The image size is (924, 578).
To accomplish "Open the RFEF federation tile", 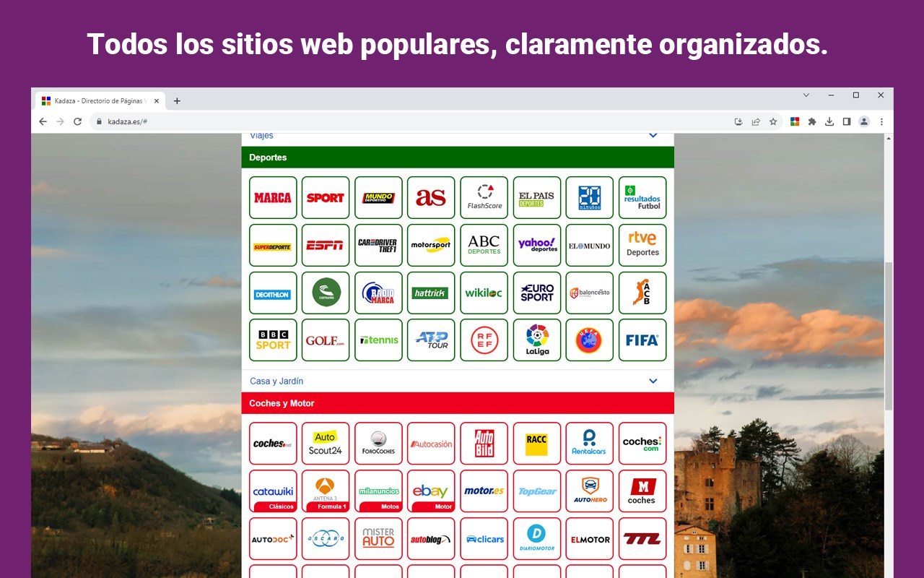I will coord(484,340).
